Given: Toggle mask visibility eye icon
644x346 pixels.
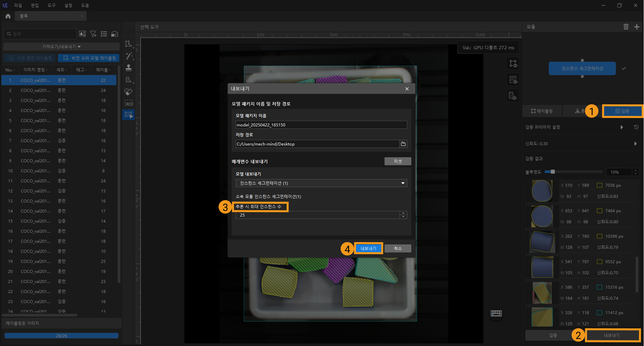Looking at the screenshot, I should point(513,96).
